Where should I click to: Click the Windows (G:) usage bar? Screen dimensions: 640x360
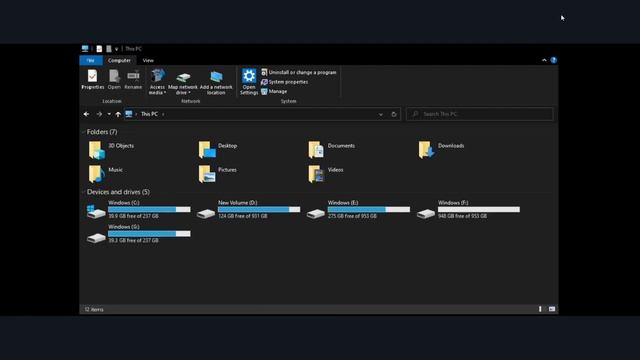pos(149,234)
